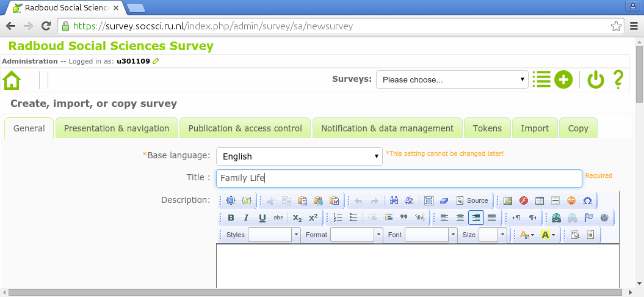Open help via the question mark icon

(x=618, y=80)
